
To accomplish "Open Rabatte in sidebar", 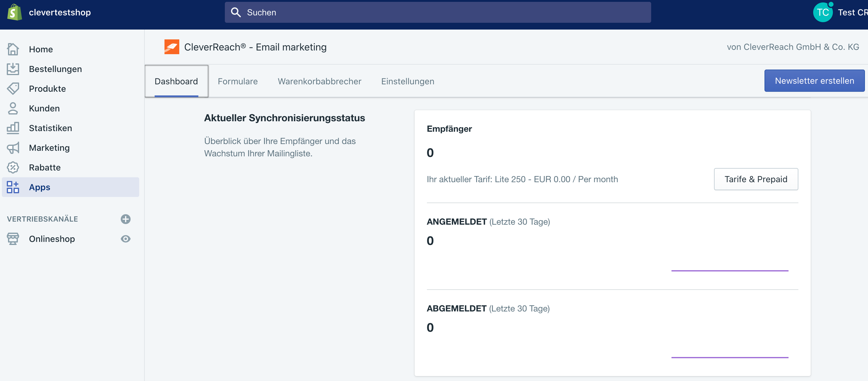I will 71,167.
